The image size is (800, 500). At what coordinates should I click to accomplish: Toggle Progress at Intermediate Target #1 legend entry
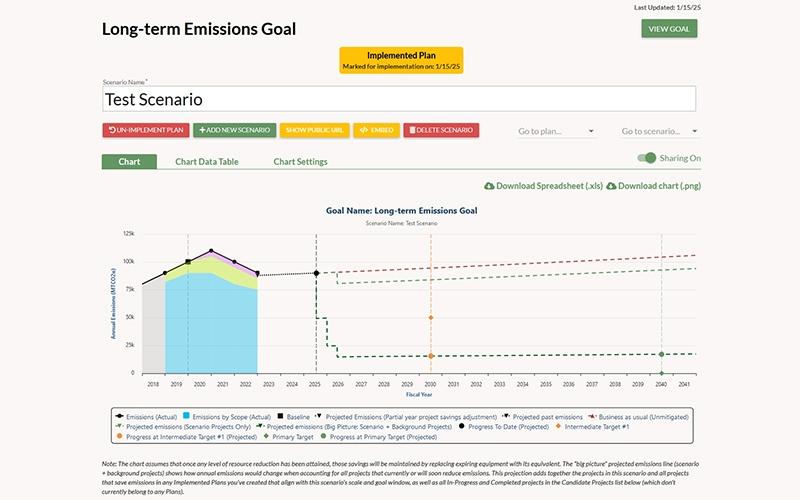186,437
